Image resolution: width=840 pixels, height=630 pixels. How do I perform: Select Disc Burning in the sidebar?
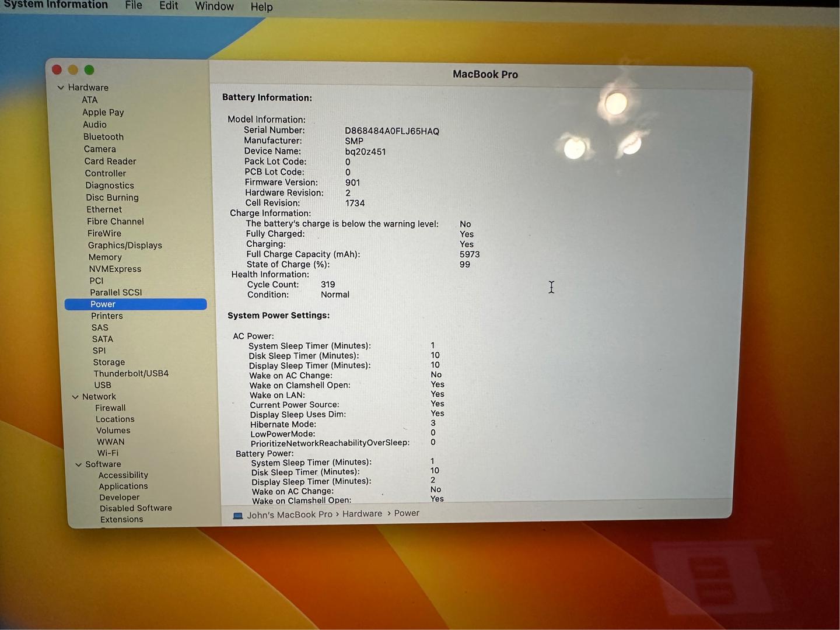tap(113, 197)
